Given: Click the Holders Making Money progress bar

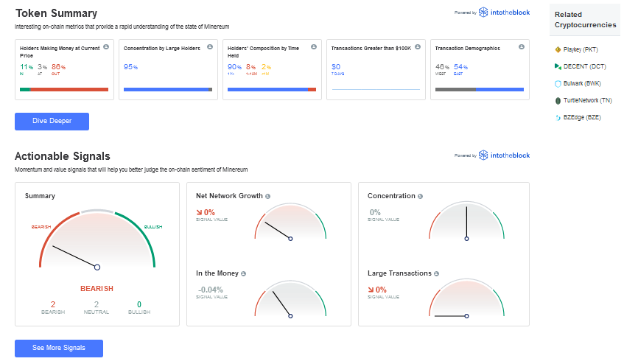Looking at the screenshot, I should tap(64, 89).
